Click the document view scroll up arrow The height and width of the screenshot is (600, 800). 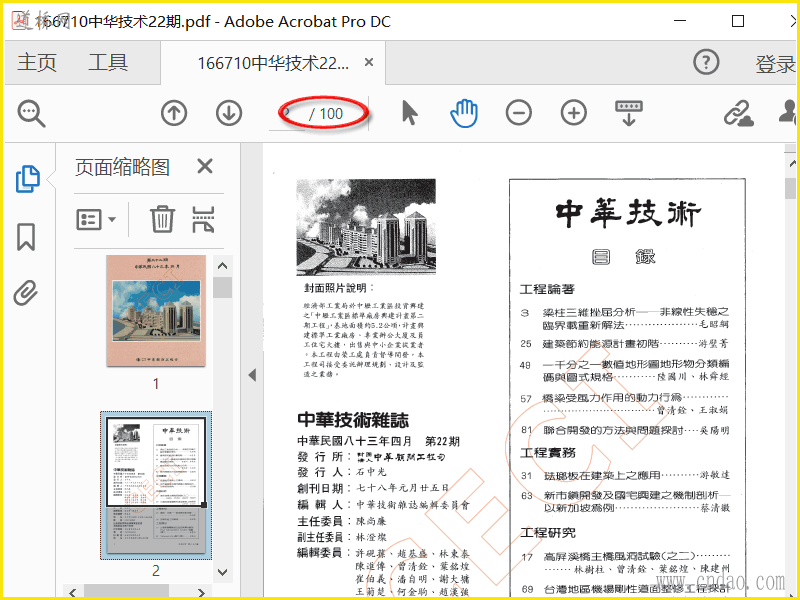(x=792, y=163)
